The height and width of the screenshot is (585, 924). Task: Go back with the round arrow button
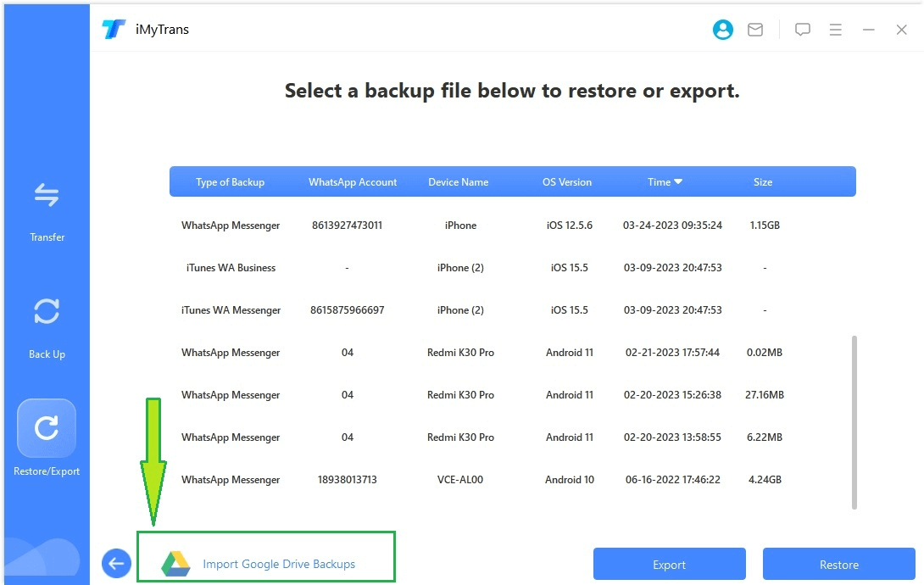(116, 563)
